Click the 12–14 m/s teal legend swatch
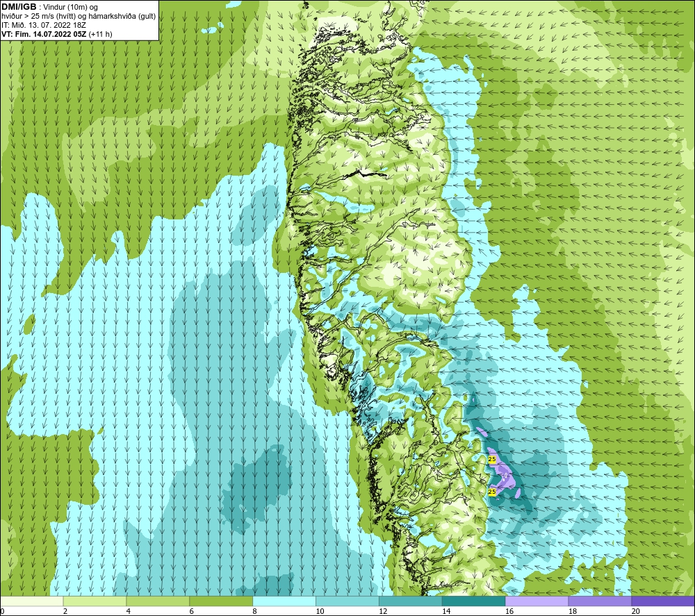Viewport: 695px width, 616px height. tap(411, 601)
